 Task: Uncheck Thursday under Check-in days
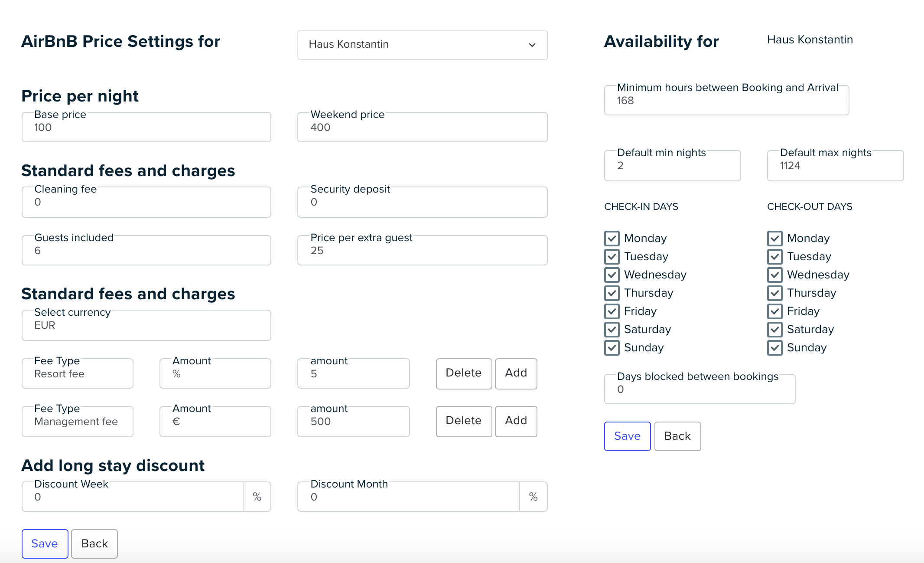point(612,293)
